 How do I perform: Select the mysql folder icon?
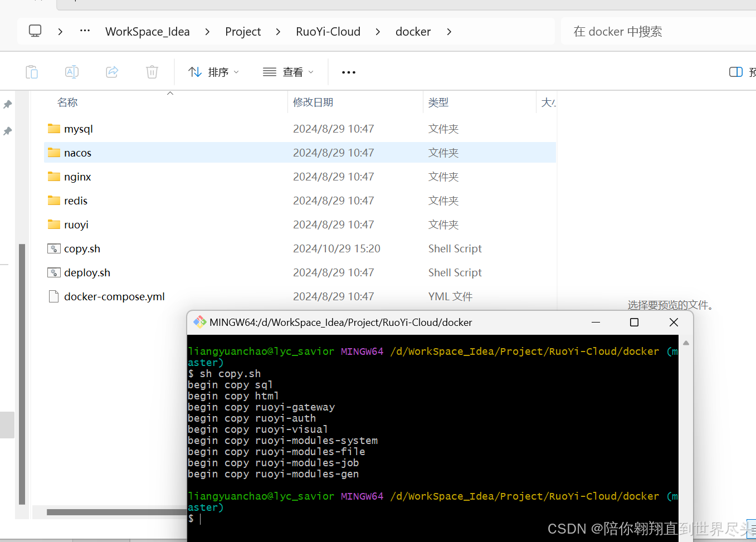coord(54,129)
